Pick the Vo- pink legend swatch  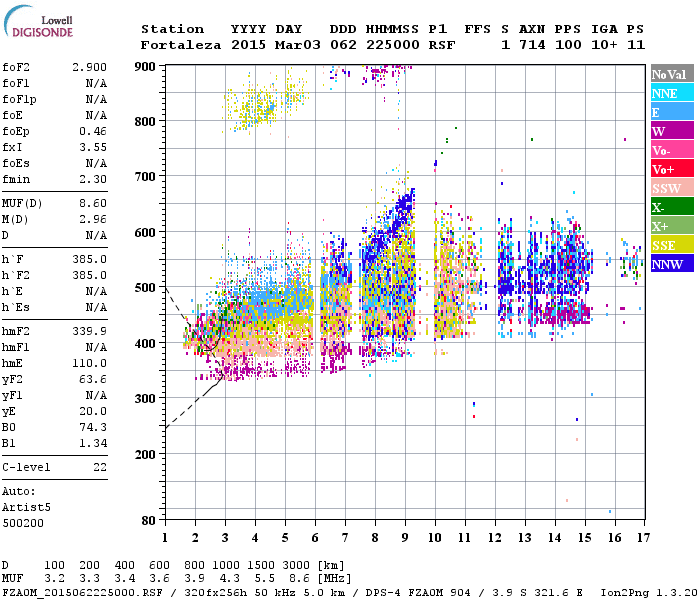671,150
